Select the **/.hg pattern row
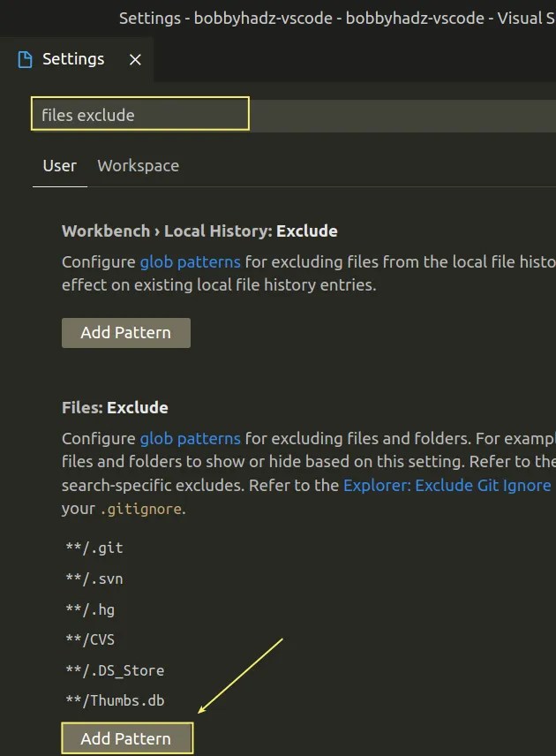Image resolution: width=556 pixels, height=756 pixels. 90,609
